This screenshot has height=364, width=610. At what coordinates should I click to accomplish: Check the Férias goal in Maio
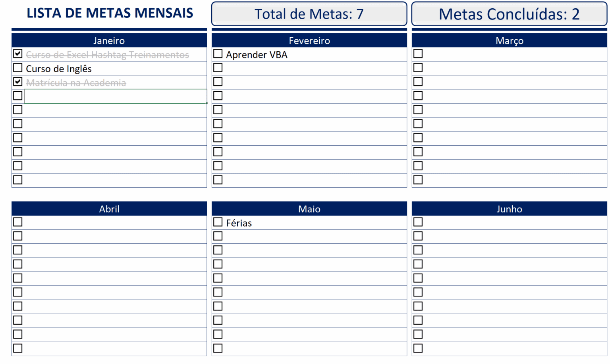click(x=218, y=221)
